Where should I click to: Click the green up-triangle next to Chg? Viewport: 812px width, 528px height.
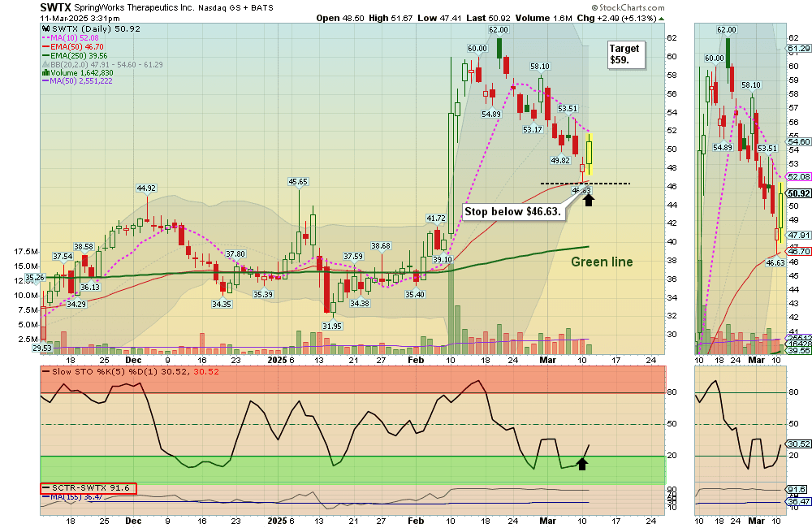(661, 19)
